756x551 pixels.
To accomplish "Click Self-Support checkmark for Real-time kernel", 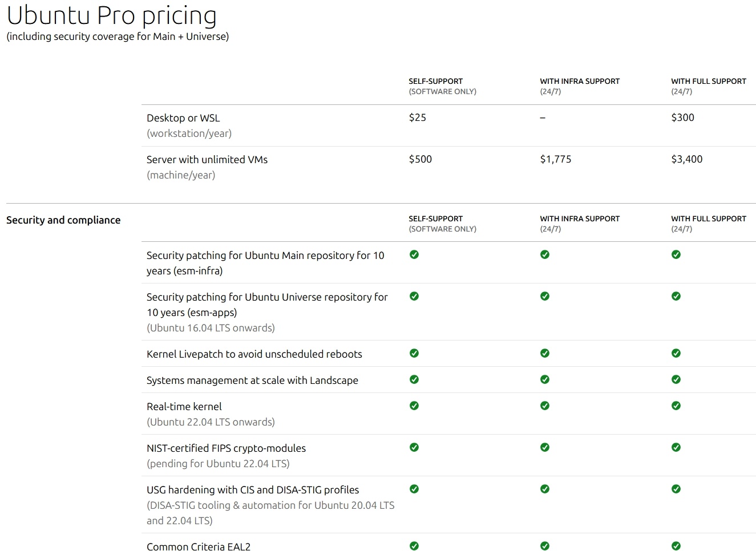I will (x=414, y=406).
